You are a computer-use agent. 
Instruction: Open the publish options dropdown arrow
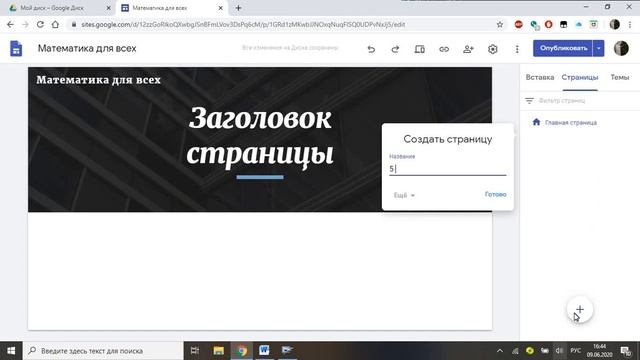click(598, 48)
